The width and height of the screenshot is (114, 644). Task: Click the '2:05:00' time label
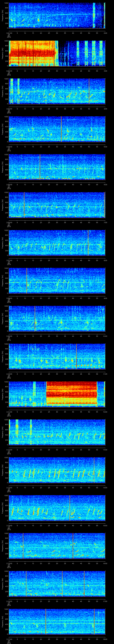tap(9, 184)
